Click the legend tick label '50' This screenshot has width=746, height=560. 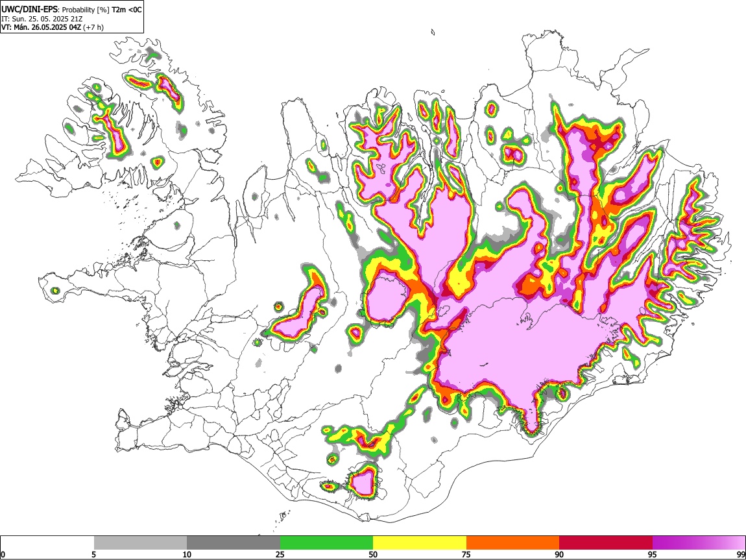coord(373,554)
